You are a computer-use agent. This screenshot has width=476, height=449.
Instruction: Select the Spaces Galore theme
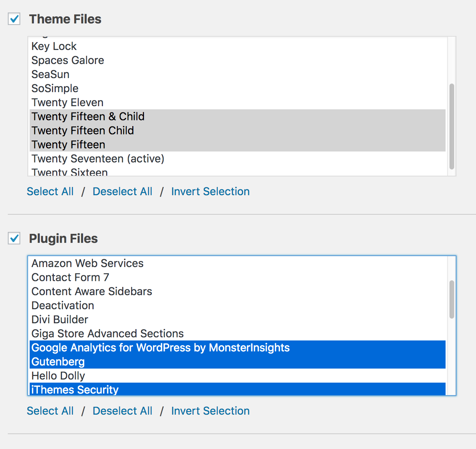click(67, 60)
